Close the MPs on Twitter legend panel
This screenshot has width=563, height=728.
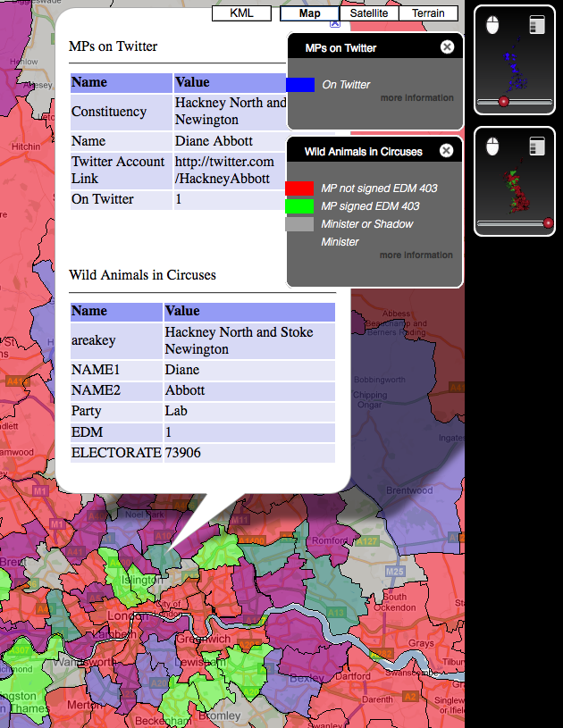point(447,46)
